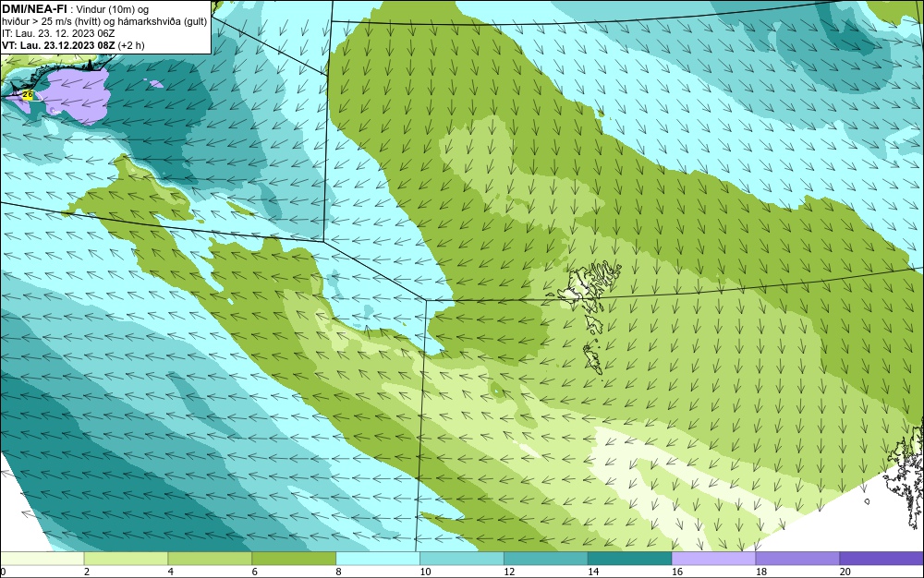Click the 16–18 m/s light purple legend swatch
The width and height of the screenshot is (924, 578).
[713, 559]
